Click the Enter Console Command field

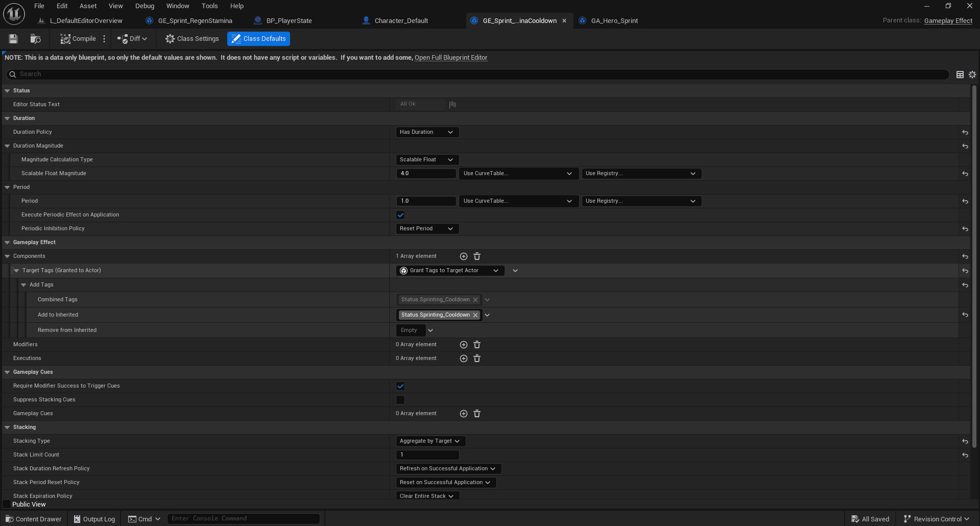pos(244,519)
